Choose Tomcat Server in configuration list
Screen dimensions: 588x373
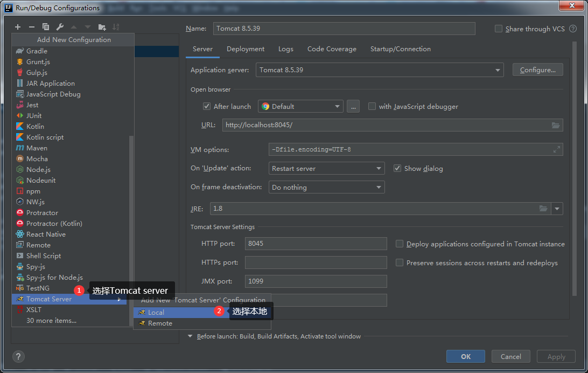click(x=69, y=299)
